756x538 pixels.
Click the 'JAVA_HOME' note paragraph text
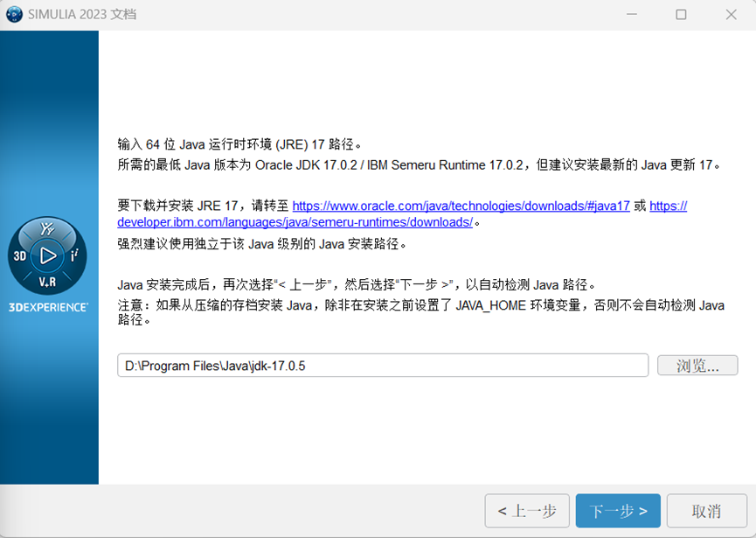click(420, 305)
